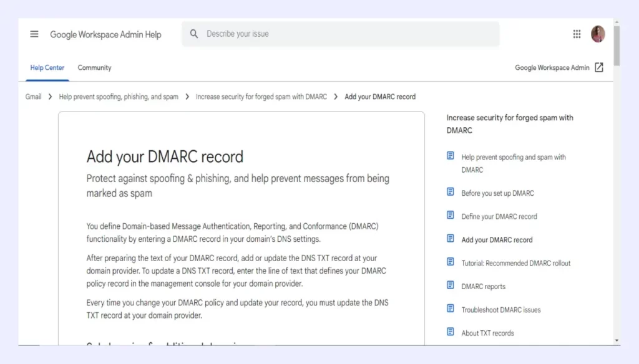Click the document icon for Troubleshoot DMARC issues

pos(451,309)
